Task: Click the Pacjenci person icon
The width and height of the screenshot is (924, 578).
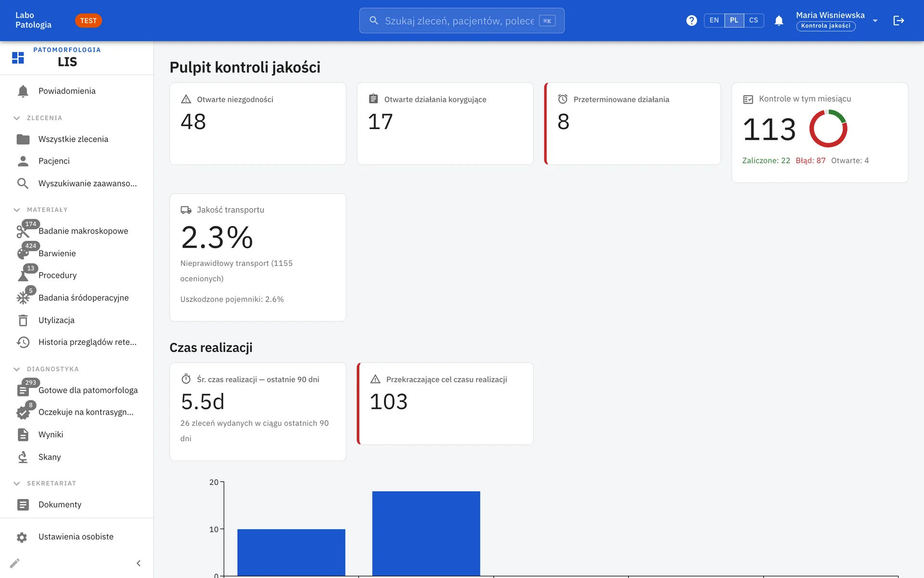Action: click(23, 161)
